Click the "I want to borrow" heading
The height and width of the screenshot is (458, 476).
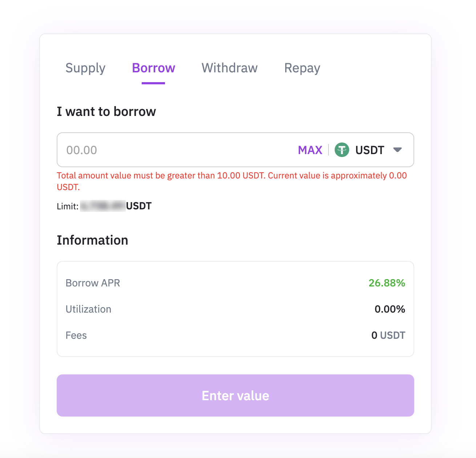[106, 112]
